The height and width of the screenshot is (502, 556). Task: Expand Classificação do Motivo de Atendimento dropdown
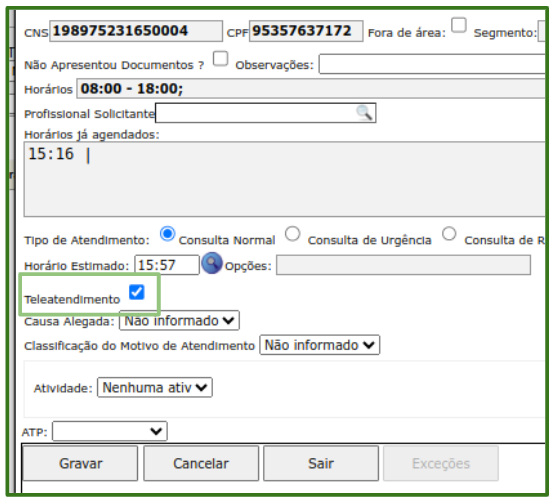(319, 345)
